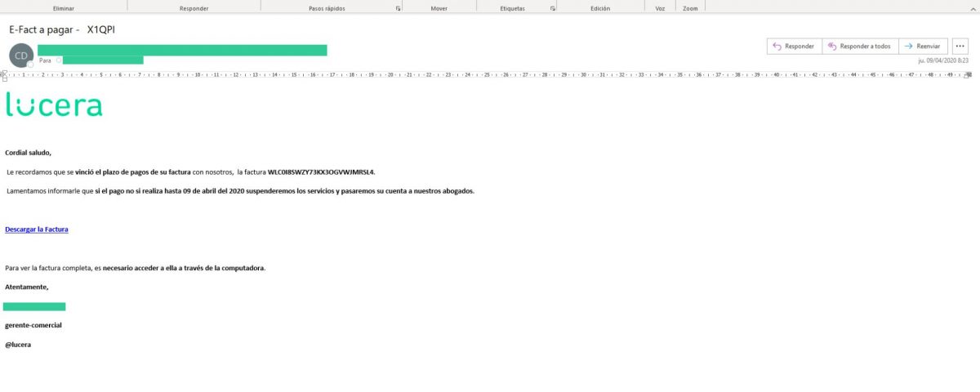Select the Eliminar ribbon group
Image resolution: width=980 pixels, height=392 pixels.
[63, 8]
